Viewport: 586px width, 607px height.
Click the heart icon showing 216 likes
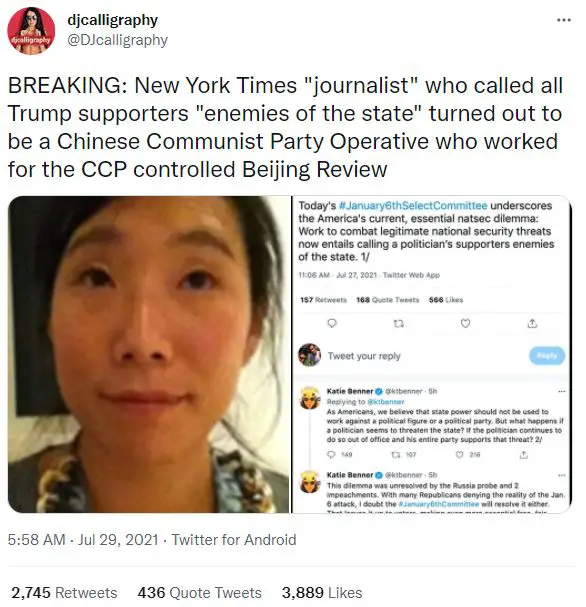pyautogui.click(x=459, y=454)
